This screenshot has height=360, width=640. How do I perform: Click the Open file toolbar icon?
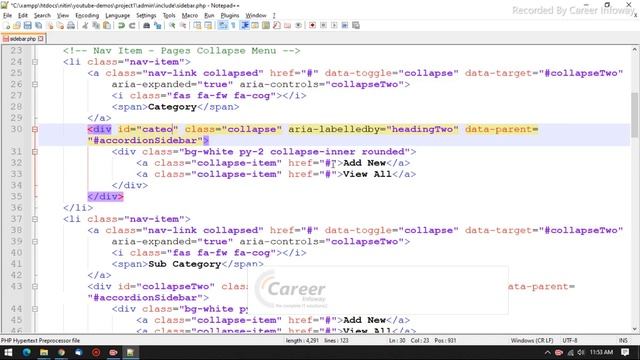17,25
